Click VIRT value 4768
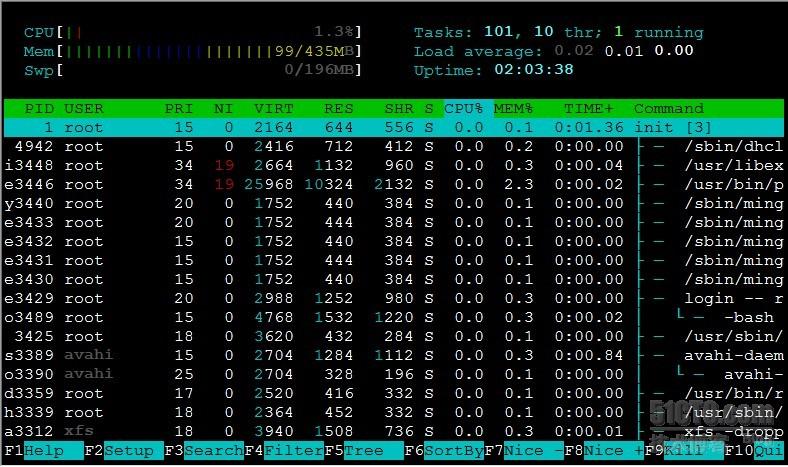This screenshot has height=467, width=788. [x=274, y=318]
